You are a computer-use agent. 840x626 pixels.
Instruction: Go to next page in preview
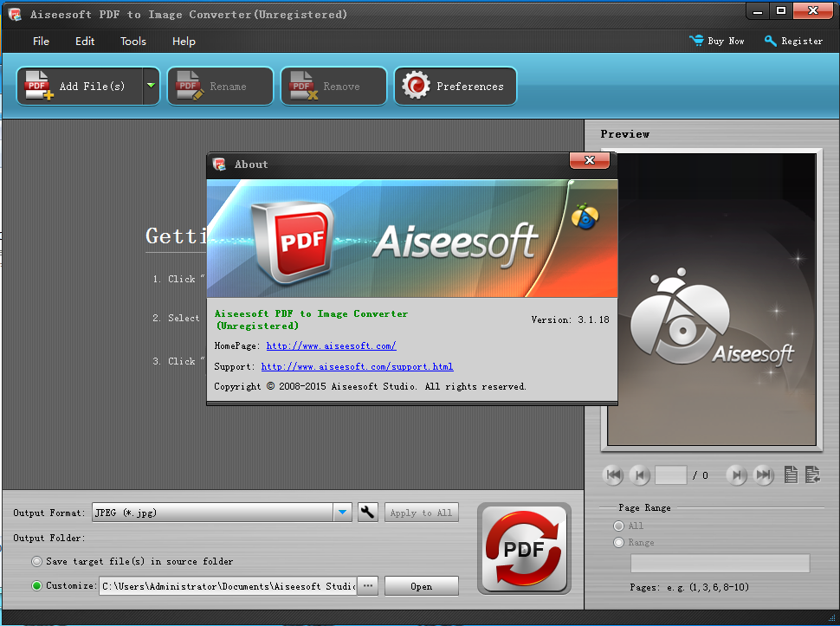tap(736, 474)
